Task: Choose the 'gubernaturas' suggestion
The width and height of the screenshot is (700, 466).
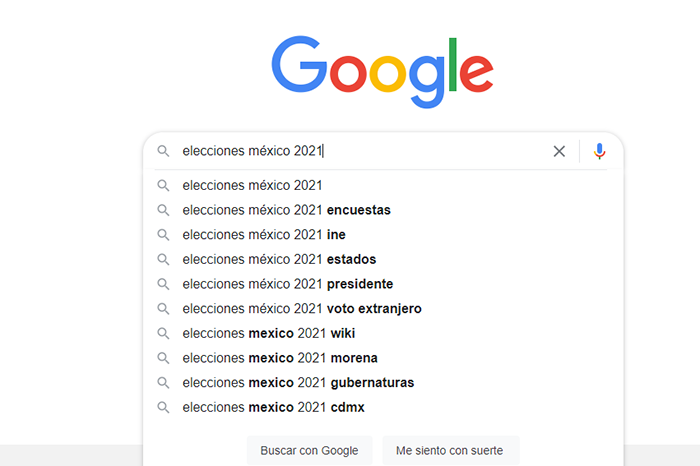Action: tap(297, 382)
